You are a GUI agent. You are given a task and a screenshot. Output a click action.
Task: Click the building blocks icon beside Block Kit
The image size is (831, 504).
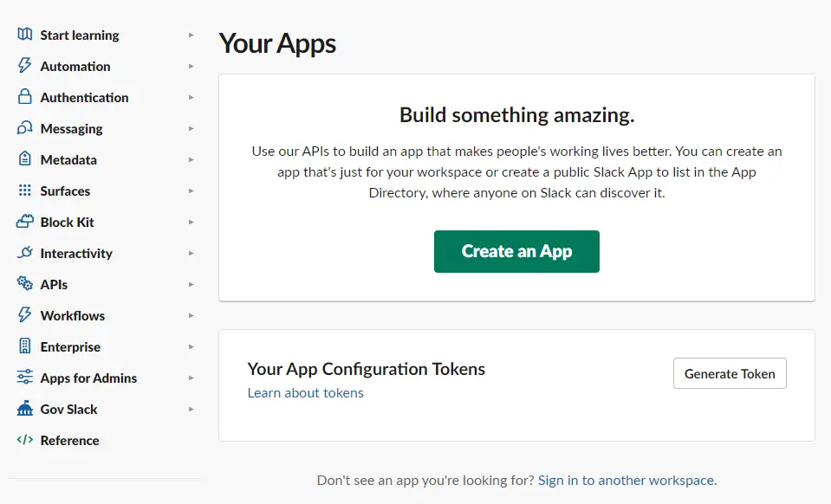tap(24, 222)
